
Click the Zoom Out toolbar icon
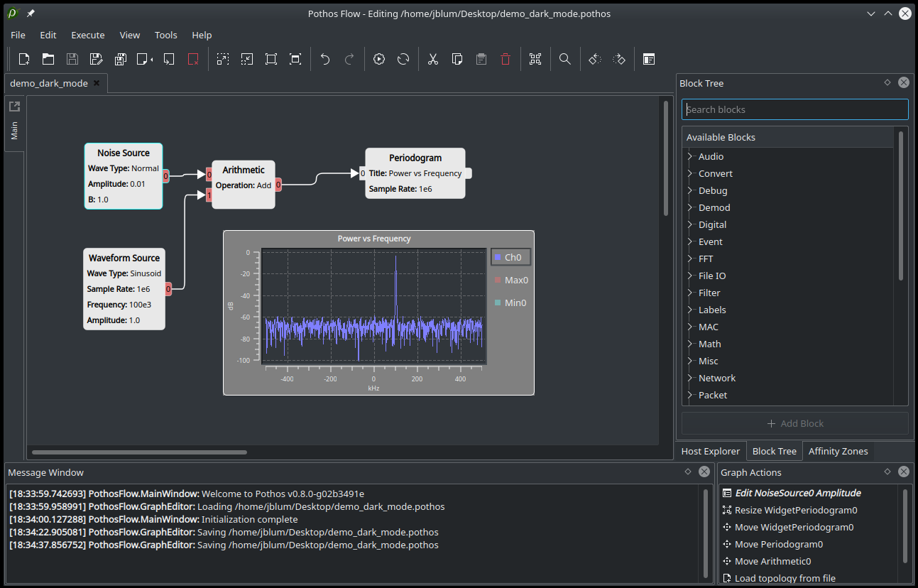click(x=247, y=59)
